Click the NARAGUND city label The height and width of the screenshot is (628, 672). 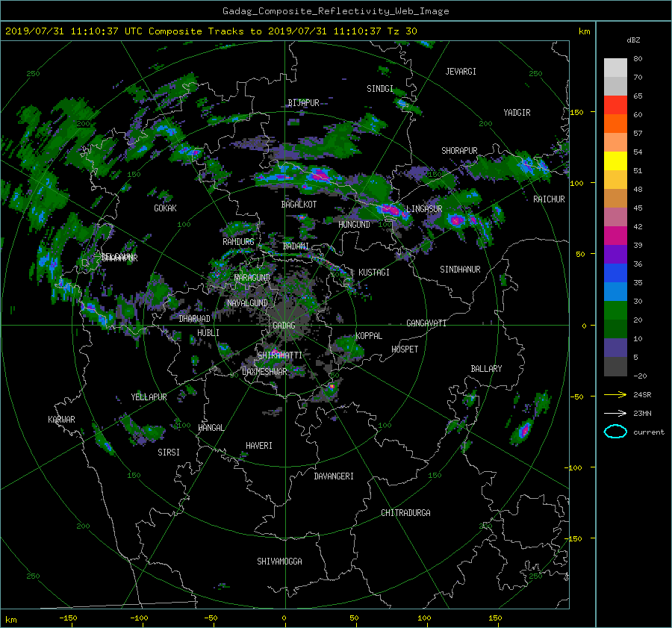[x=252, y=278]
